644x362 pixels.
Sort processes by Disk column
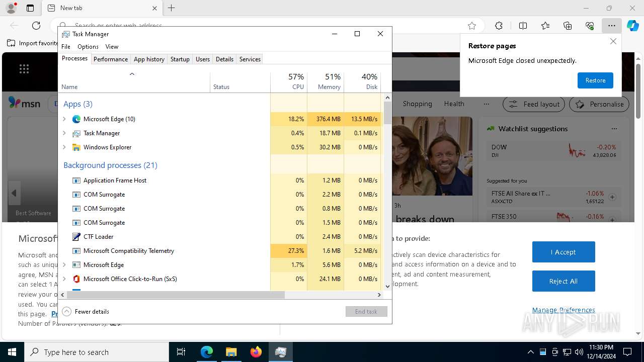(x=362, y=82)
